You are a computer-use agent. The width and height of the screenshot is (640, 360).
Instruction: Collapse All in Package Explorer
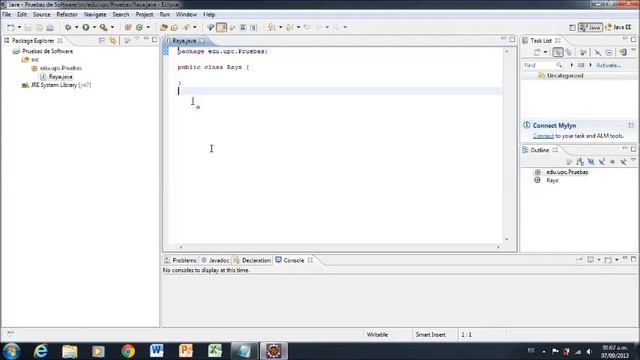click(102, 40)
